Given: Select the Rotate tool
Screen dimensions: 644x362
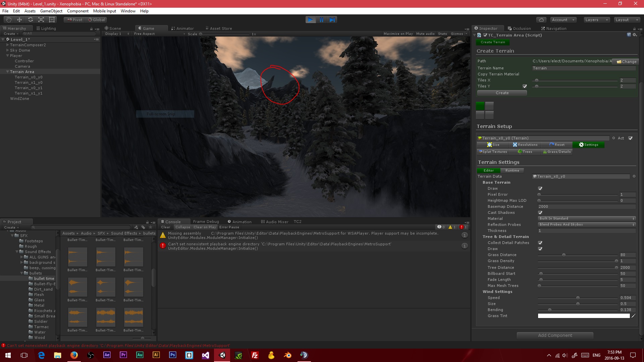Looking at the screenshot, I should [30, 20].
